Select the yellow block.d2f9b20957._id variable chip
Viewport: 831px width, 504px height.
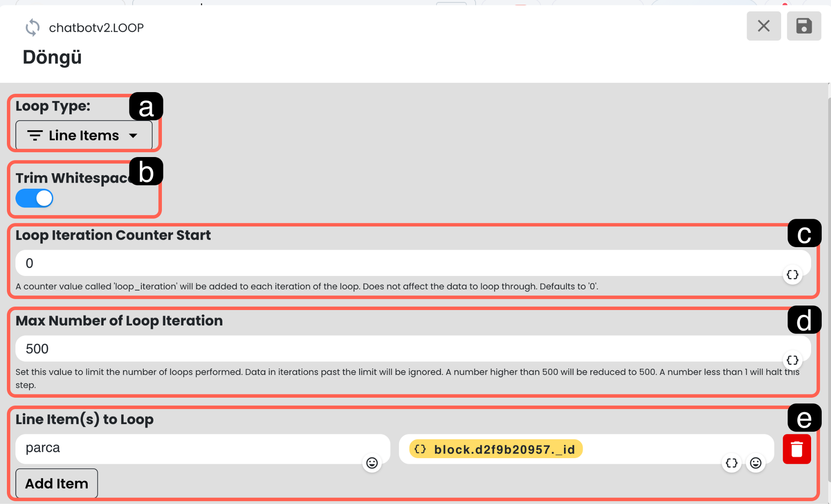tap(496, 449)
